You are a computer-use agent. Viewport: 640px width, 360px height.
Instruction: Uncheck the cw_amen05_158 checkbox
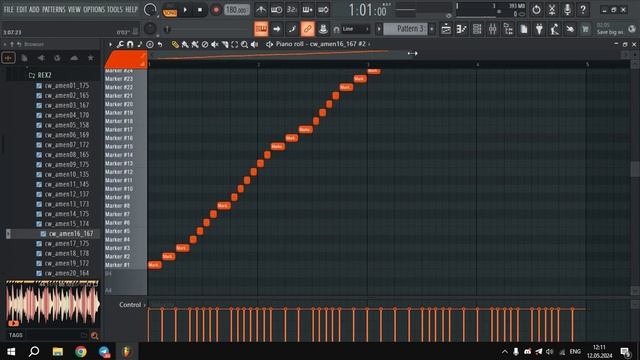[39, 125]
